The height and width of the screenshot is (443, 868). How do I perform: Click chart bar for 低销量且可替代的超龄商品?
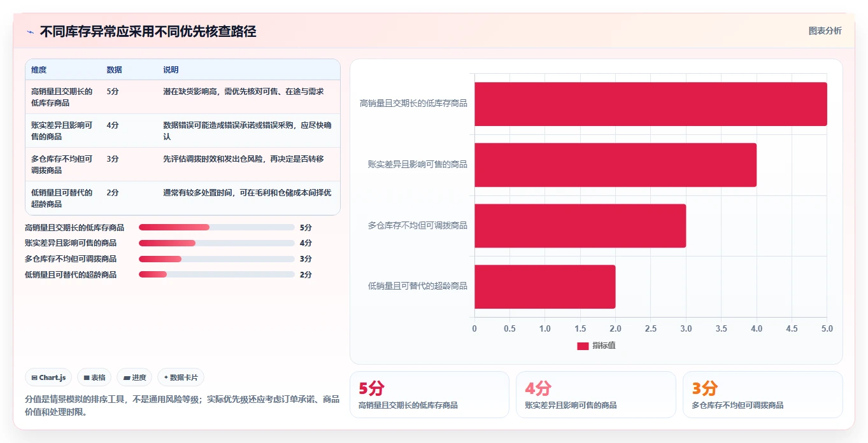[544, 286]
